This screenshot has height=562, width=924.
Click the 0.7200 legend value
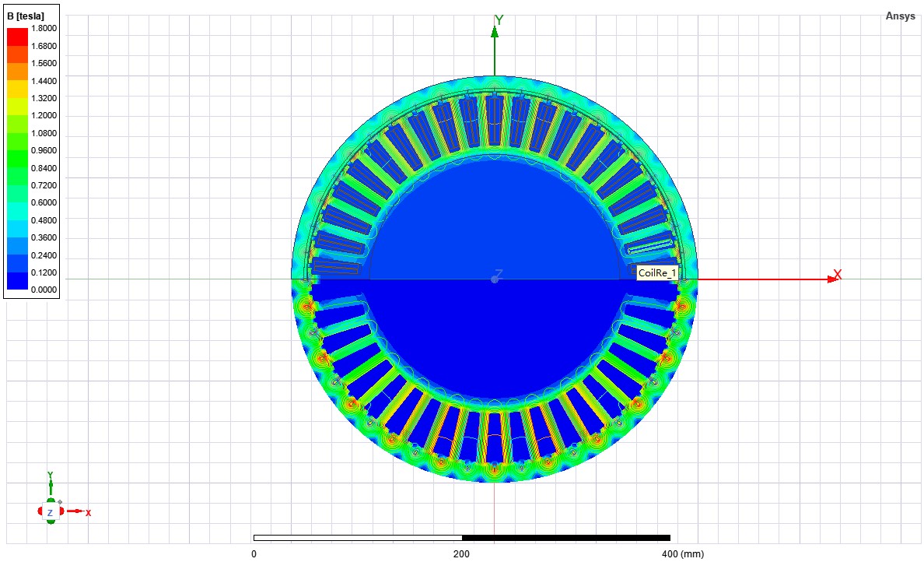click(44, 185)
